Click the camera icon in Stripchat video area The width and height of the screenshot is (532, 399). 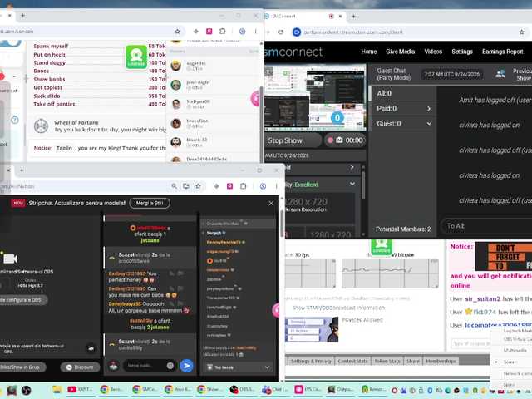coord(10,259)
